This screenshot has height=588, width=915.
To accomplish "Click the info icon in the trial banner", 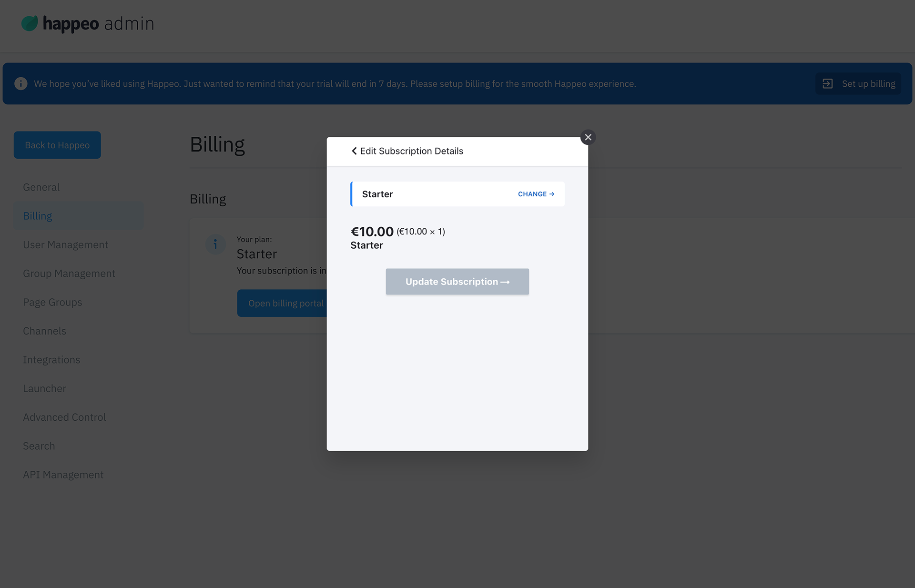I will 21,83.
